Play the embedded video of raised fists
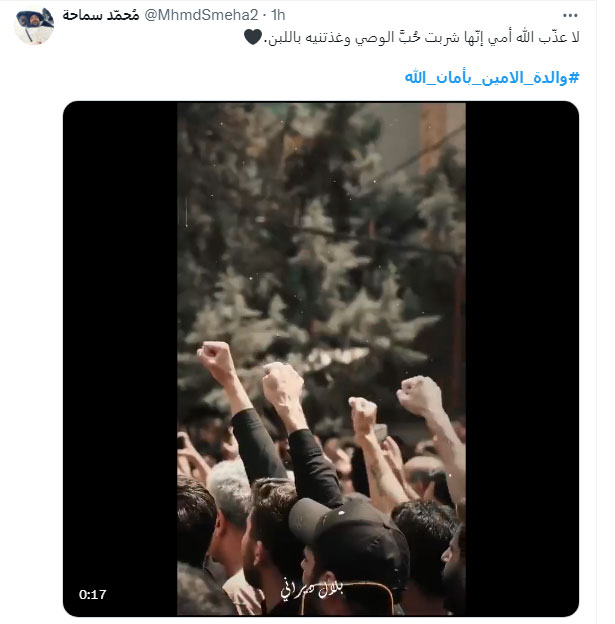Viewport: 615px width, 624px height. click(321, 359)
